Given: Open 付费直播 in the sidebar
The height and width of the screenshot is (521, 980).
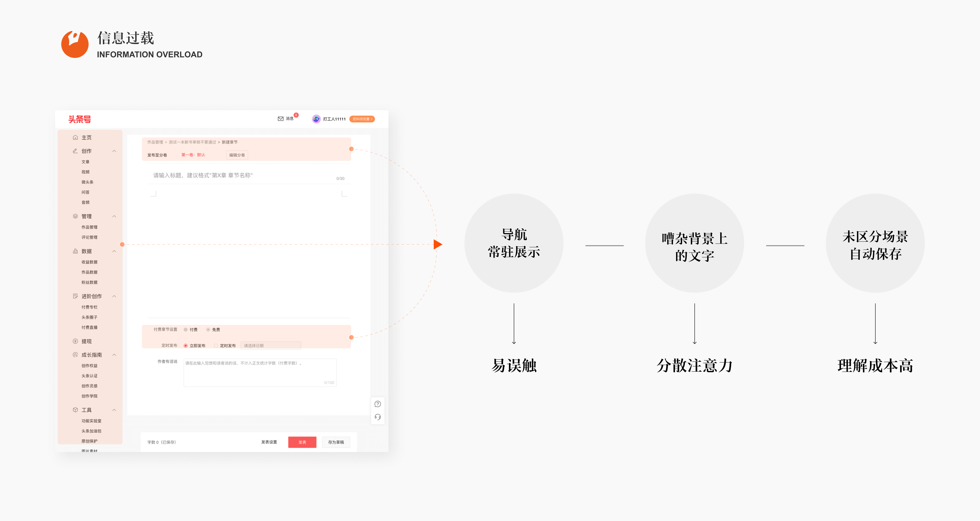Looking at the screenshot, I should [x=89, y=327].
